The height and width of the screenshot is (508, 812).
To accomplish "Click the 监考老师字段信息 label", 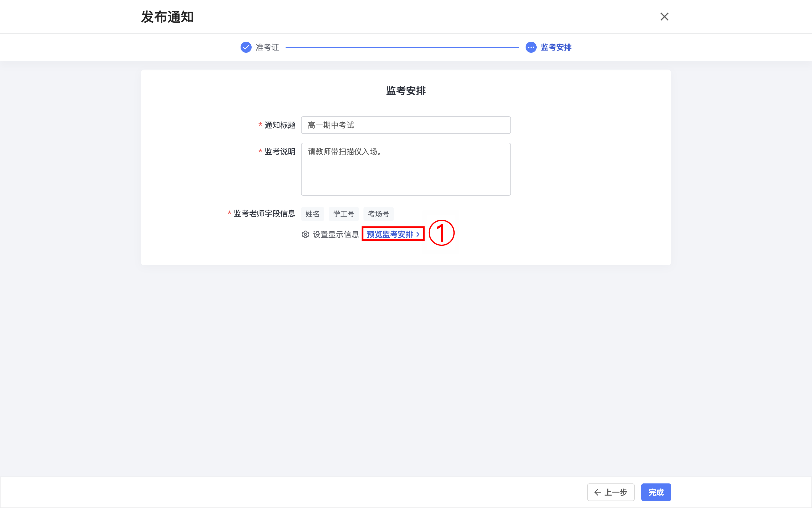I will [x=264, y=213].
